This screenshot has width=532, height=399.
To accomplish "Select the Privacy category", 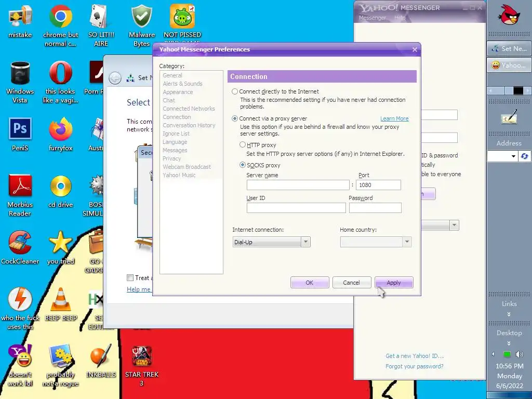I will tap(171, 158).
